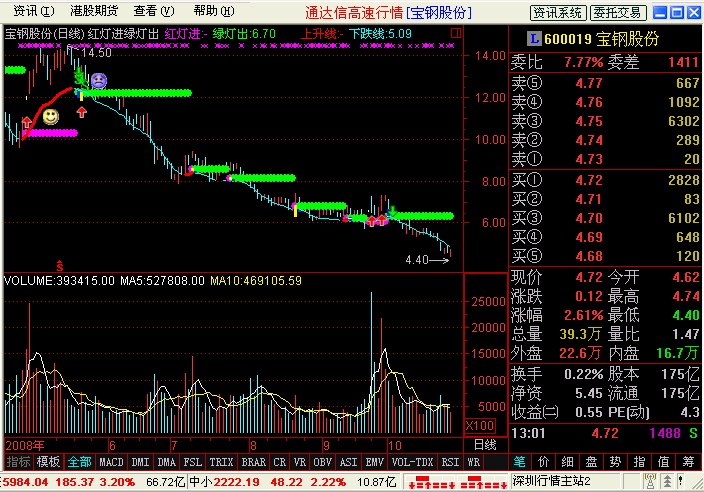Click the exclamation alert status icon
This screenshot has height=492, width=704.
[681, 482]
